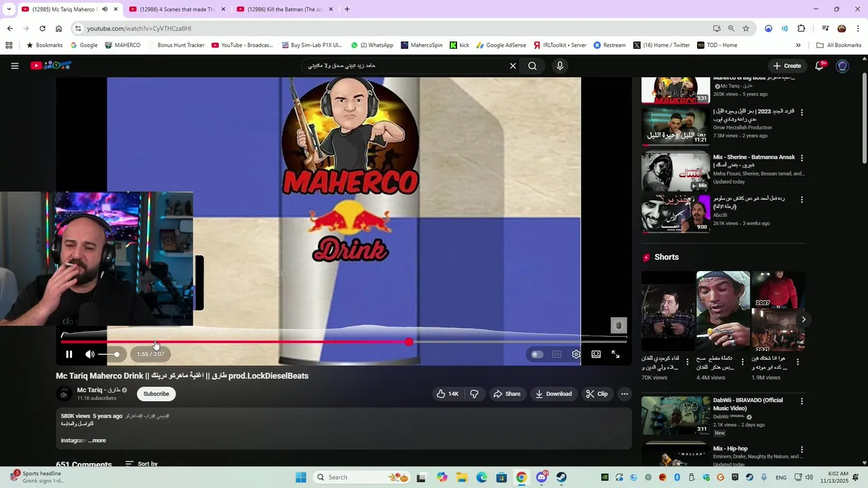Create a Clip of the video

pyautogui.click(x=597, y=394)
